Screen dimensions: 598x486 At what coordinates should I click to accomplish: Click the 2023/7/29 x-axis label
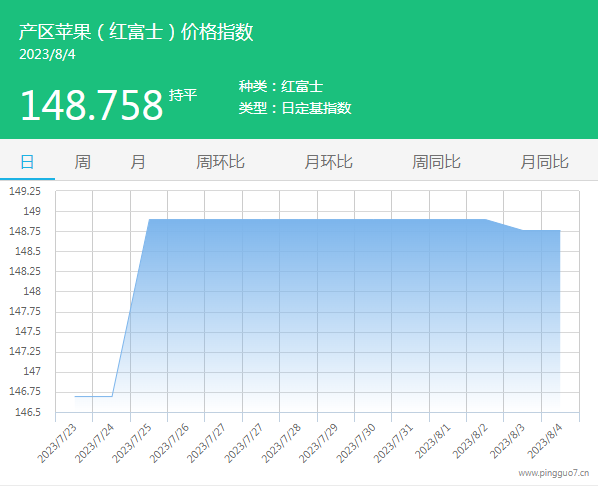point(318,443)
